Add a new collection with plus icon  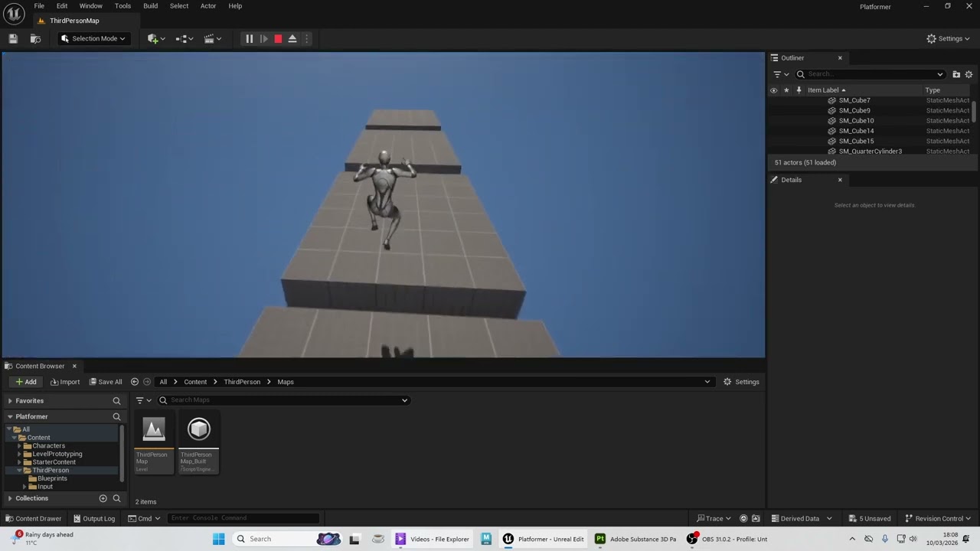103,498
